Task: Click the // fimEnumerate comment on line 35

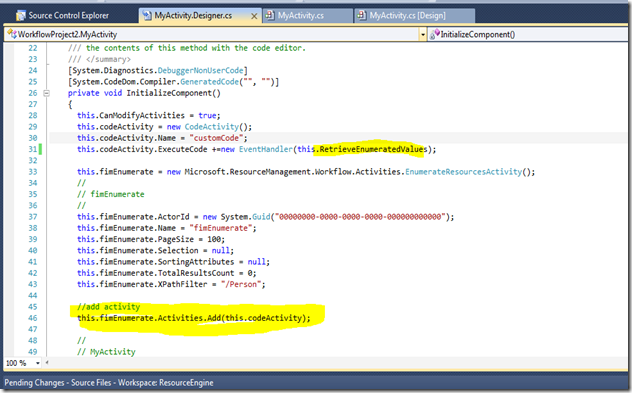Action: point(110,194)
